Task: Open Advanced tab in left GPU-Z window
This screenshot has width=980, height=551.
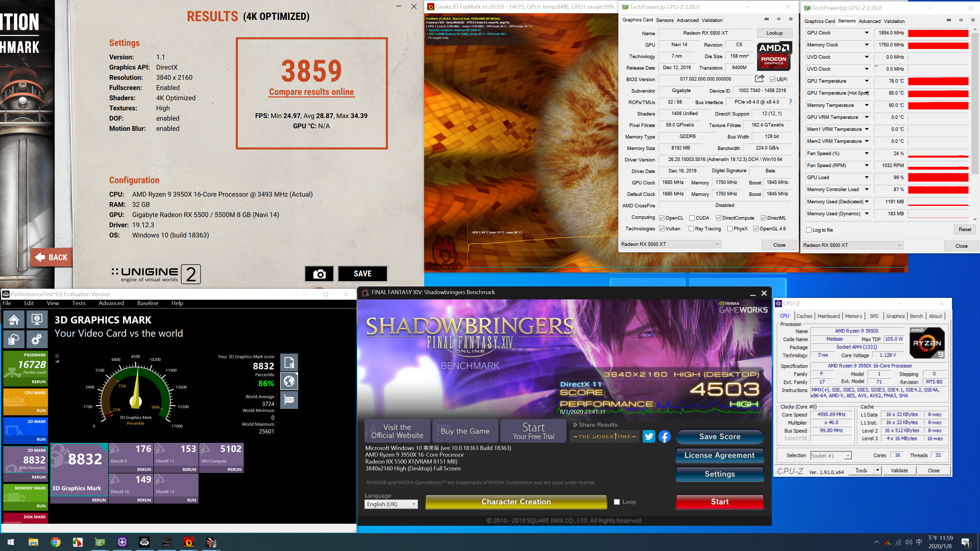Action: pyautogui.click(x=688, y=20)
